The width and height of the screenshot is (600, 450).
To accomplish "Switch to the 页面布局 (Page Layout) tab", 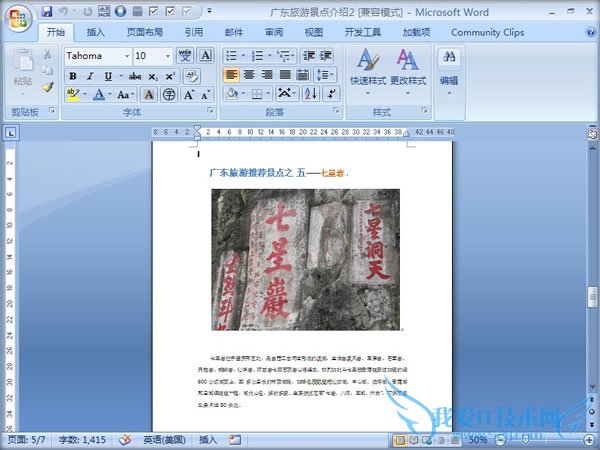I will click(x=145, y=33).
